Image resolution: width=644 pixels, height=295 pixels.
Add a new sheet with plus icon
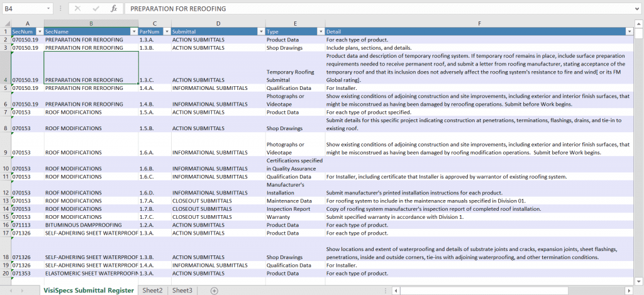(214, 290)
